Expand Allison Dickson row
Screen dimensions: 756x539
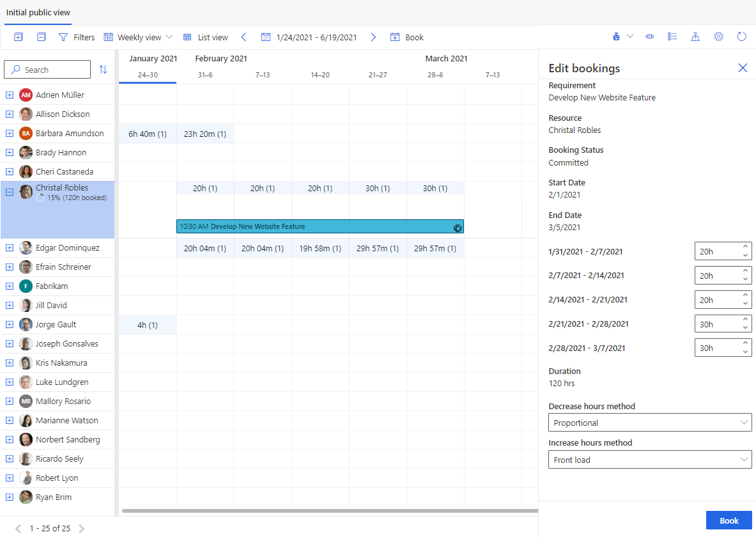coord(9,114)
